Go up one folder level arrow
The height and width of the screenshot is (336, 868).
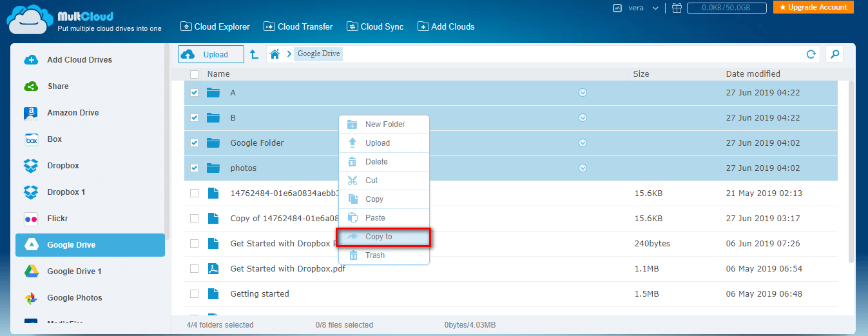[254, 54]
